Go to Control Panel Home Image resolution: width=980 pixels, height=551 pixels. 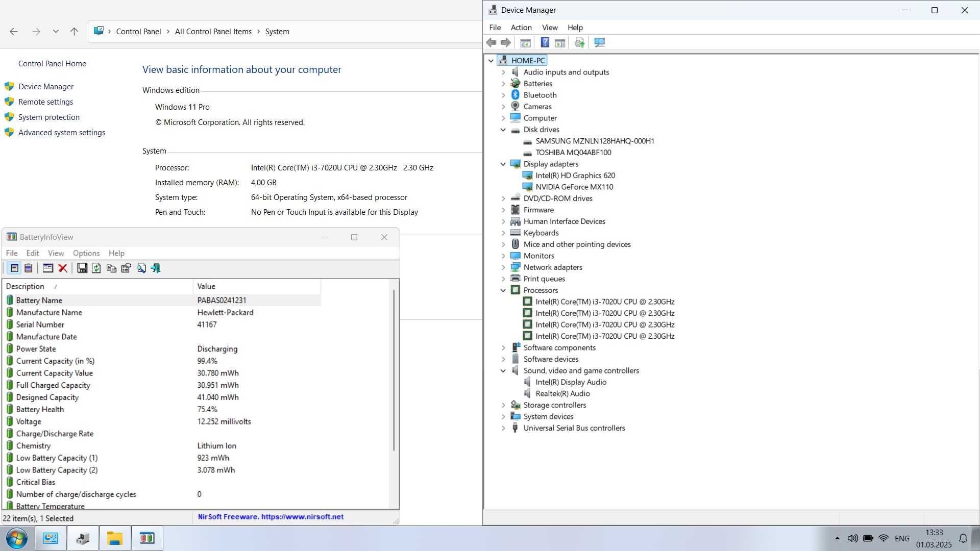coord(52,64)
